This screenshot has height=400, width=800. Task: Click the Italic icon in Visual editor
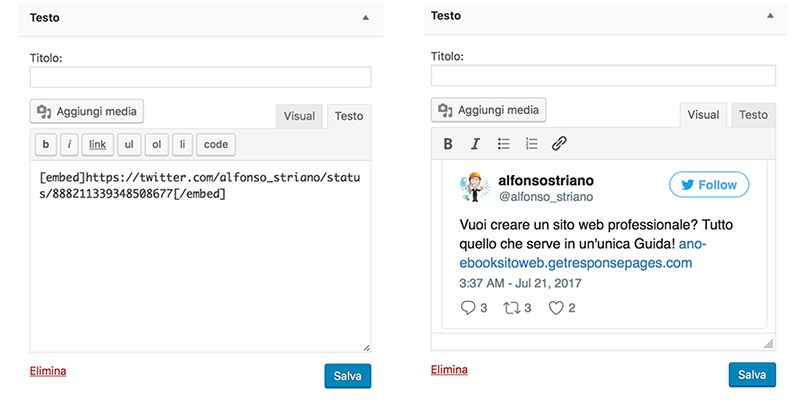tap(476, 144)
